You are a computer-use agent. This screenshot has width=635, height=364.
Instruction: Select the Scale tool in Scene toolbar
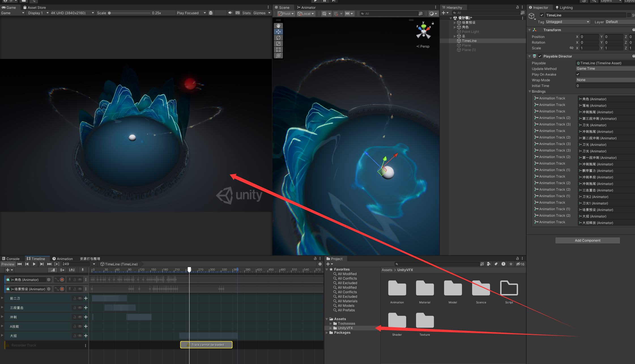click(278, 44)
